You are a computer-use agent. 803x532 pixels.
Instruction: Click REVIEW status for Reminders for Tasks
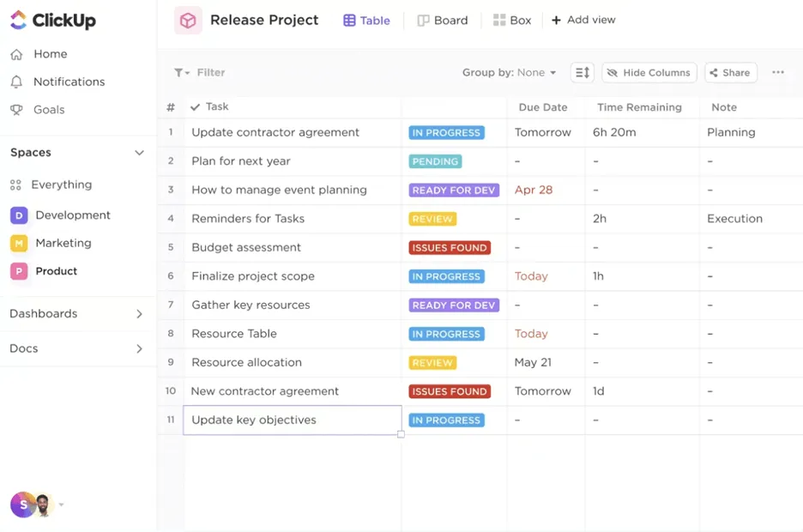click(x=432, y=219)
